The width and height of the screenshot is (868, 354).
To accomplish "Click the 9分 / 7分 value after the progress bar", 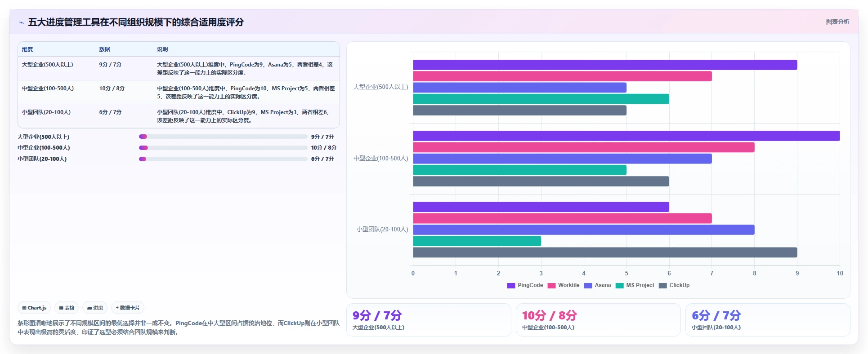I will 322,137.
